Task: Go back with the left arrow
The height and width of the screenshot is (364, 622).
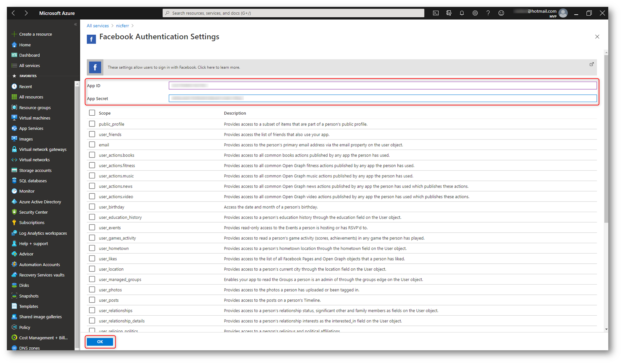Action: coord(13,13)
